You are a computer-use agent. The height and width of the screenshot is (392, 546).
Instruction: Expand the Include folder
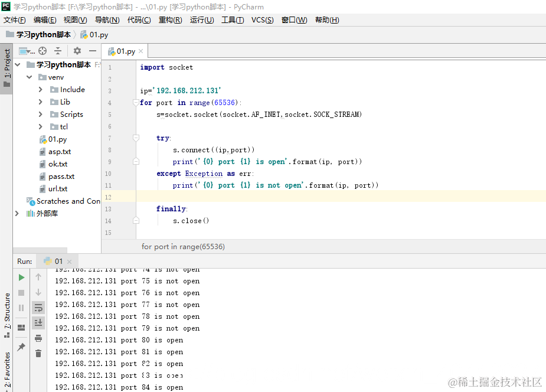tap(40, 90)
